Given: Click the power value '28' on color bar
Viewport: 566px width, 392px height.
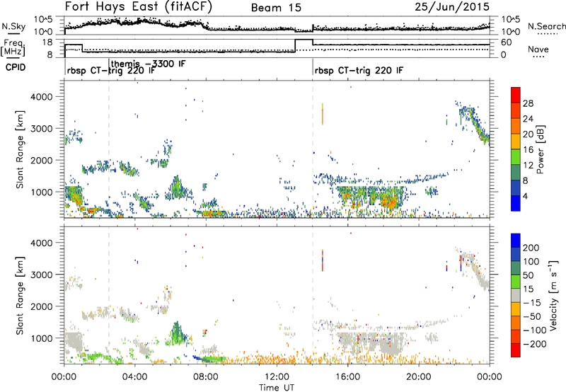Looking at the screenshot, I should click(528, 103).
